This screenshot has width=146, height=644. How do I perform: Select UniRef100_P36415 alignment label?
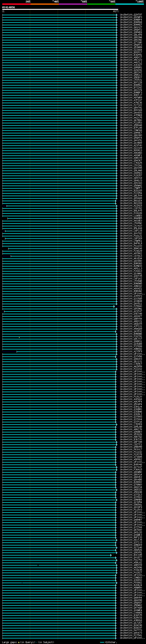pos(131,469)
